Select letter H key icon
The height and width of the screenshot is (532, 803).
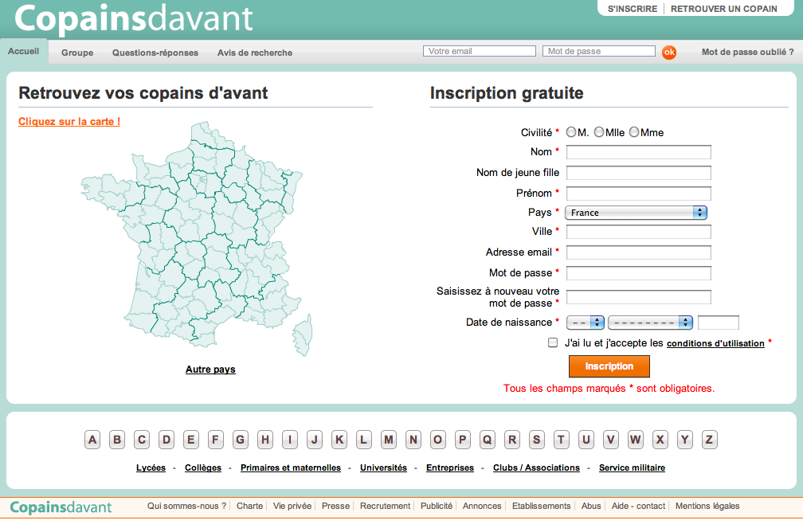click(x=265, y=440)
